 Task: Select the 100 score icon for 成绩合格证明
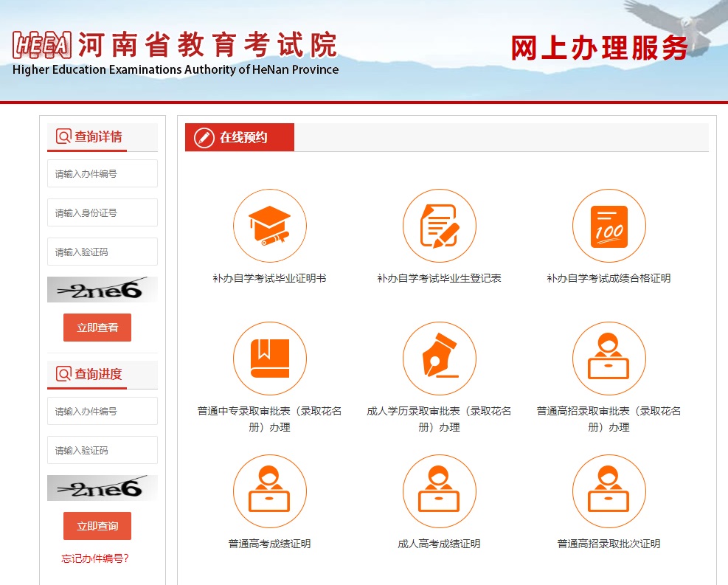609,226
